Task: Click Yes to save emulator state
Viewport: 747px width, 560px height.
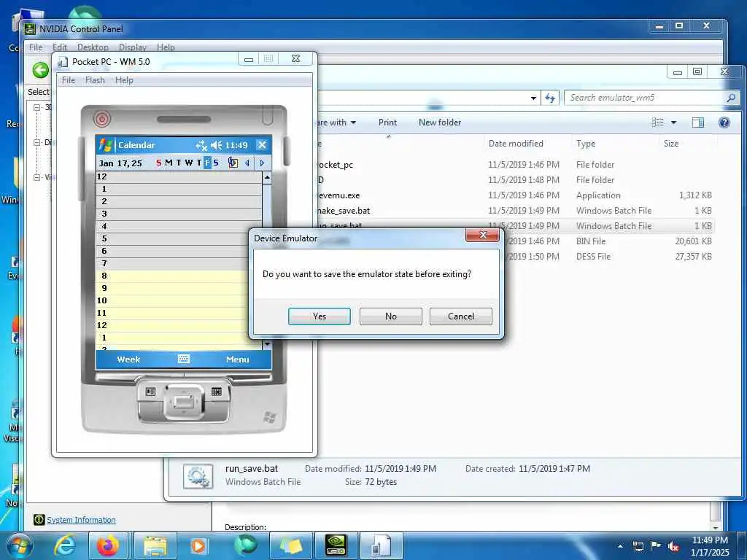Action: [x=320, y=316]
